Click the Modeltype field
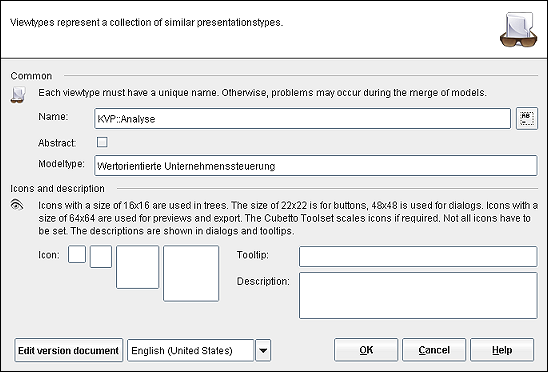Viewport: 548px width, 372px height. (316, 166)
